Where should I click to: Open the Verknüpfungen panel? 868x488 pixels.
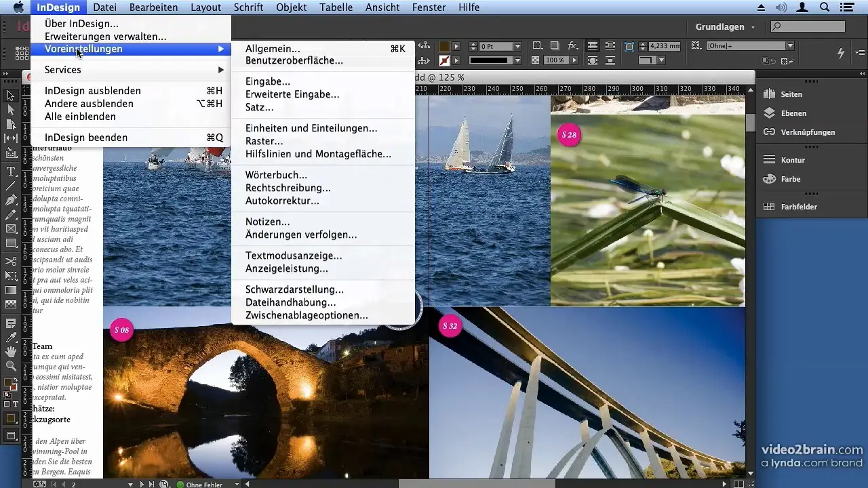(x=807, y=132)
